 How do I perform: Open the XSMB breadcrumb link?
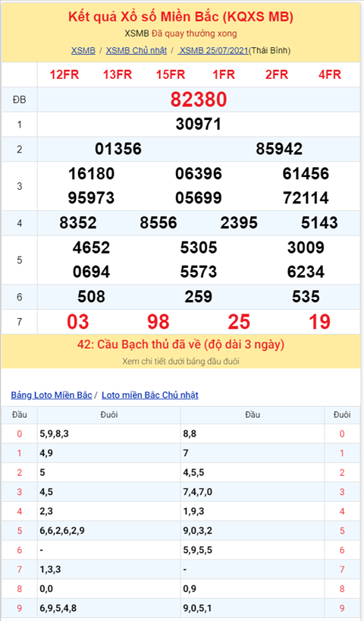coord(83,50)
